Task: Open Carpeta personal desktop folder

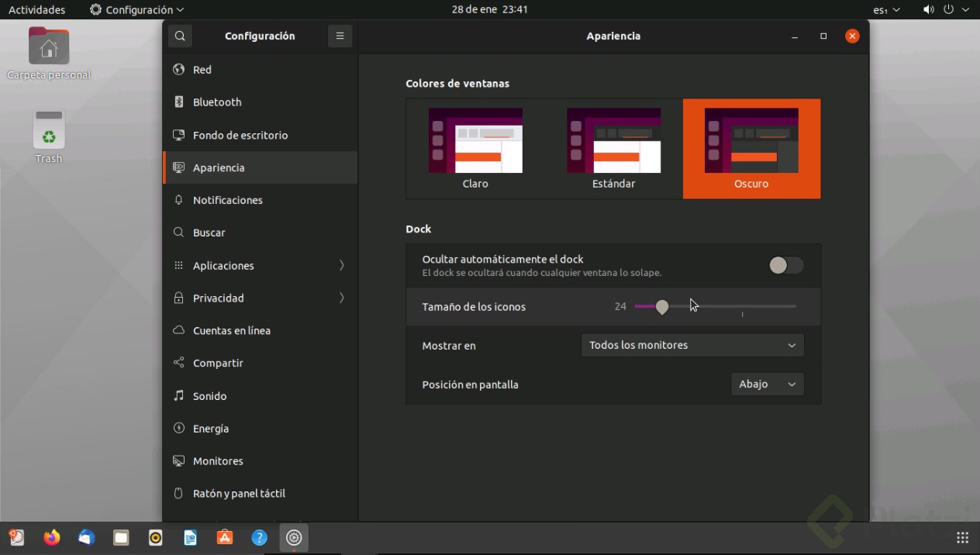Action: 49,53
